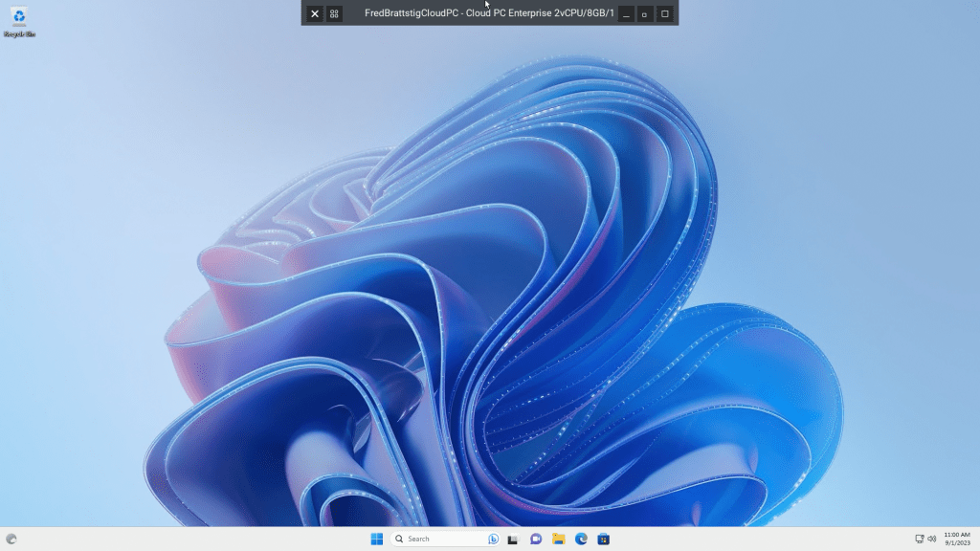Open Task View from the taskbar
The width and height of the screenshot is (980, 551).
[513, 539]
